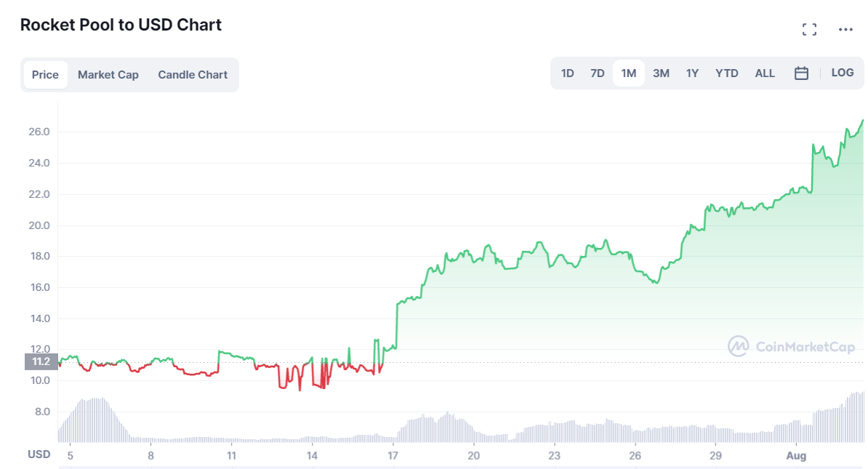Switch to the Market Cap tab
This screenshot has width=868, height=469.
(x=108, y=75)
